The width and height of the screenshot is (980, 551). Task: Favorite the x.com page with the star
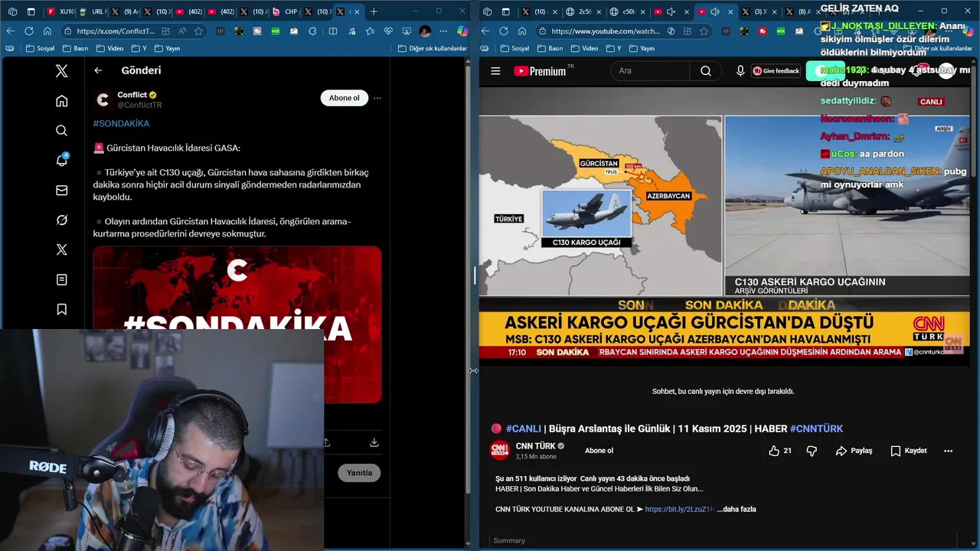pyautogui.click(x=199, y=31)
